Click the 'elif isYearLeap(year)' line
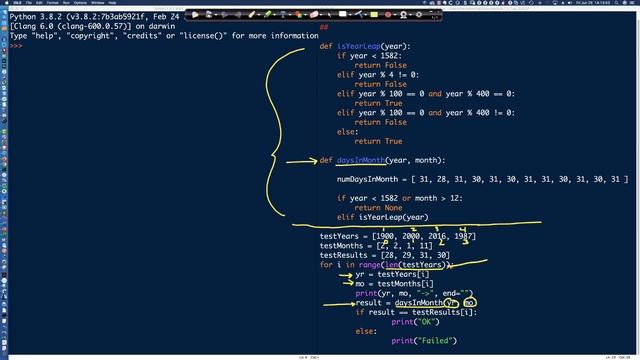640x360 pixels. point(382,217)
